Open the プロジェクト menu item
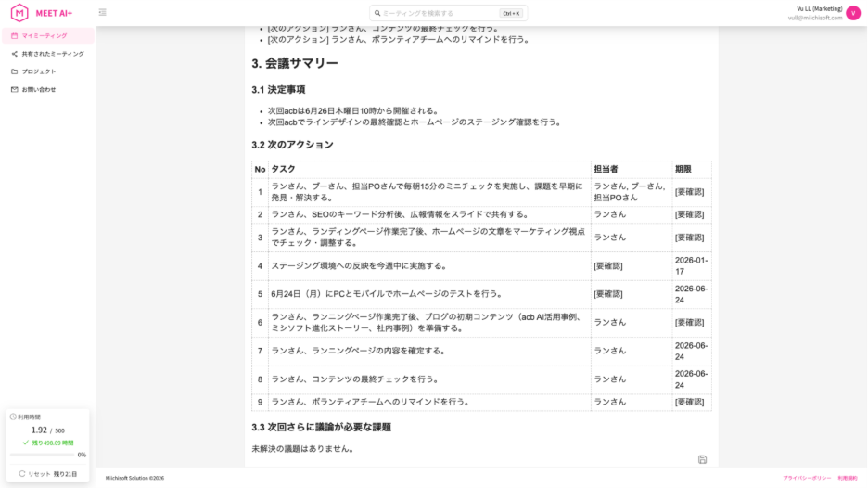 coord(39,71)
